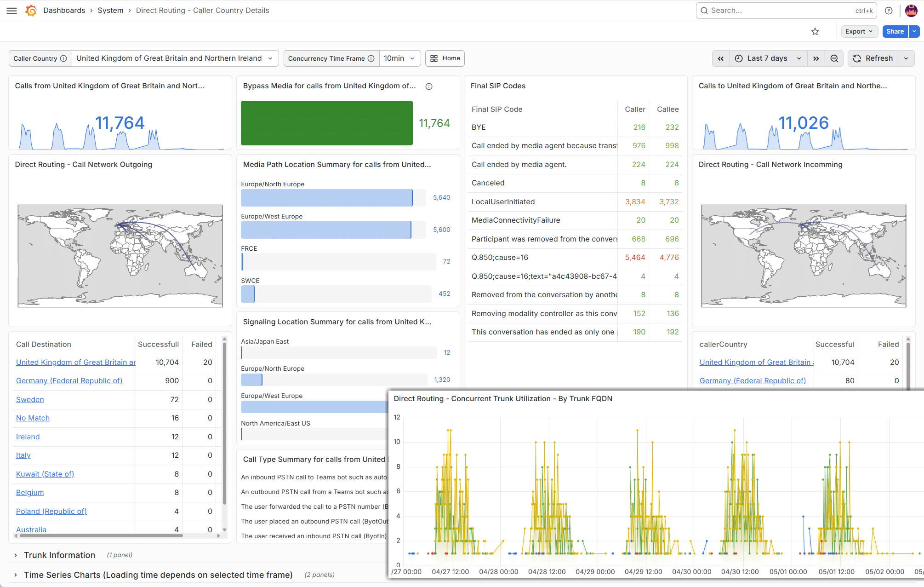Go to System in breadcrumb
Viewport: 924px width, 587px height.
tap(110, 11)
